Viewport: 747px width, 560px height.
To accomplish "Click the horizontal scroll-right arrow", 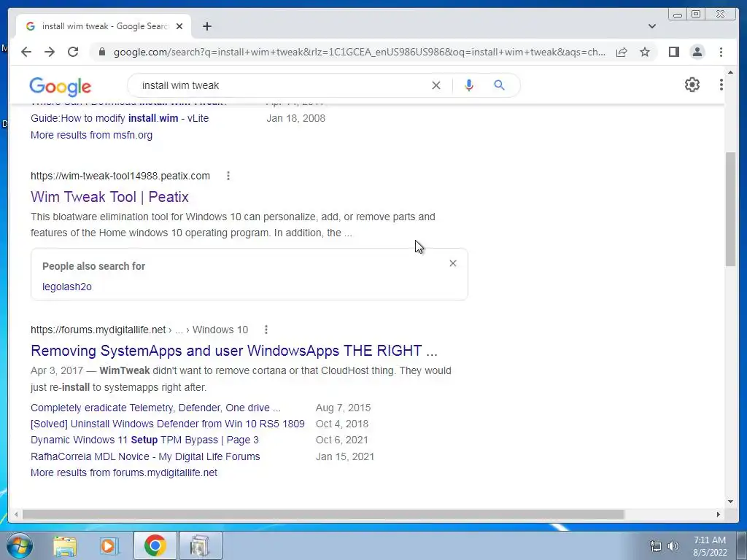I will coord(719,514).
